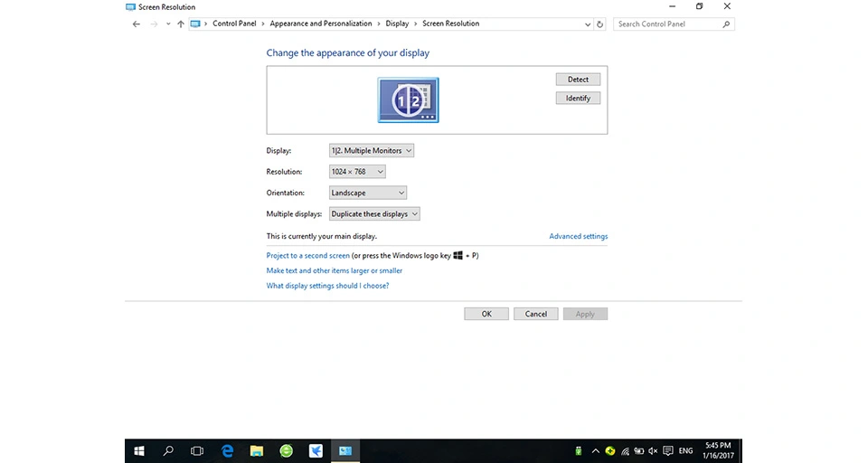Expand the Display dropdown

[x=372, y=151]
